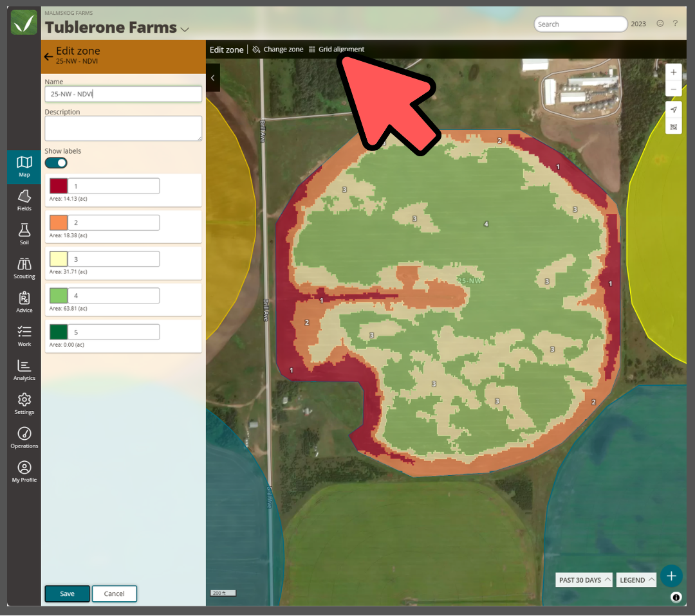Open the Soil section
This screenshot has height=616, width=695.
point(24,235)
